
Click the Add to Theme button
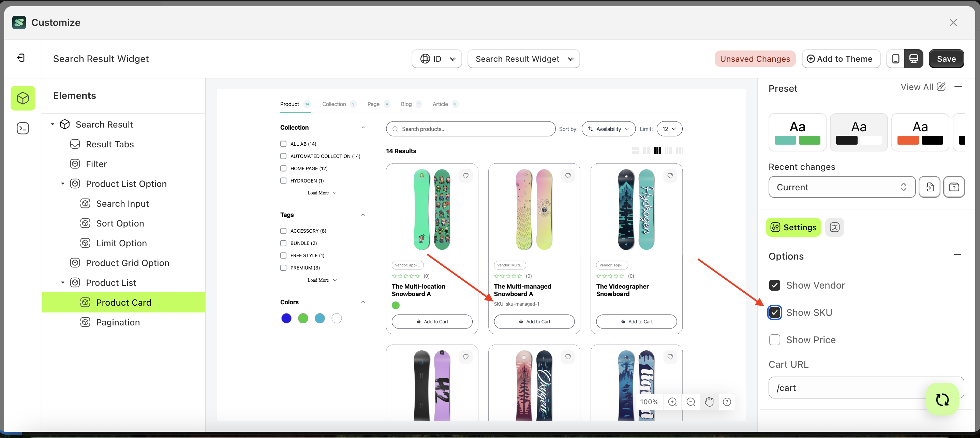(x=841, y=59)
